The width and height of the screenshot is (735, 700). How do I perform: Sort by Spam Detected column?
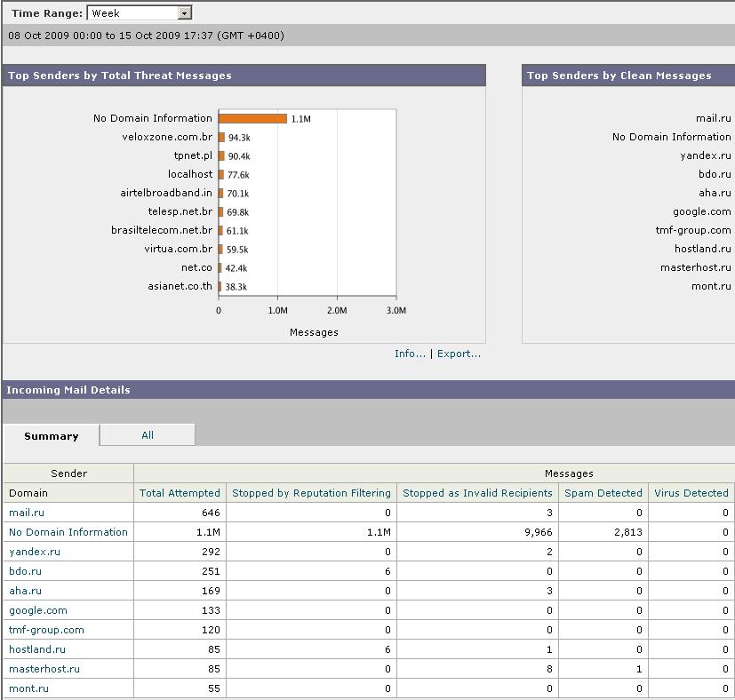[x=603, y=493]
